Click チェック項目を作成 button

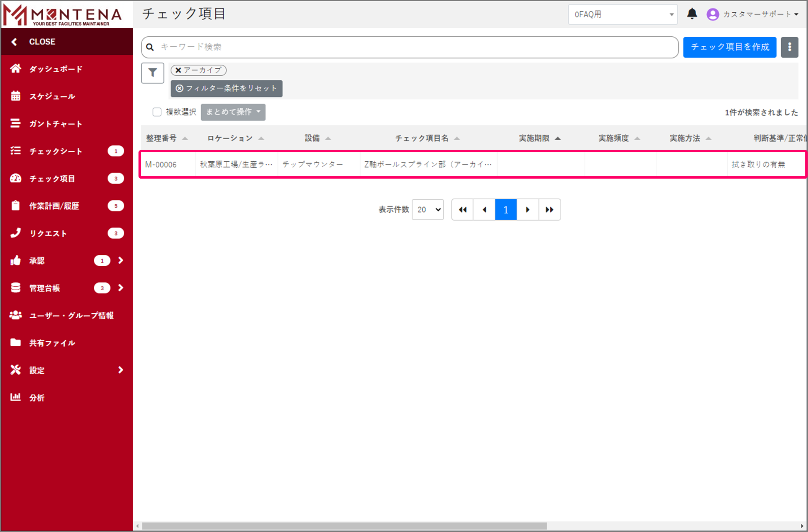coord(729,47)
